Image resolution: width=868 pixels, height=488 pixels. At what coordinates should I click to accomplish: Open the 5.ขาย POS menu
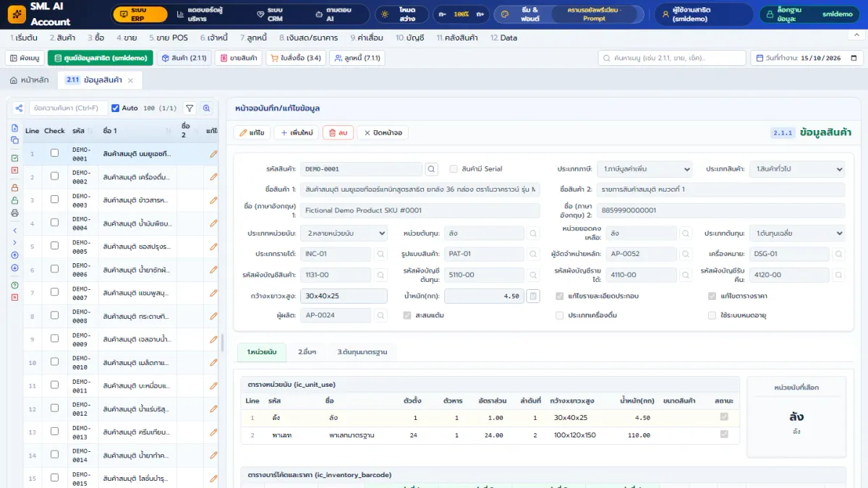click(168, 38)
